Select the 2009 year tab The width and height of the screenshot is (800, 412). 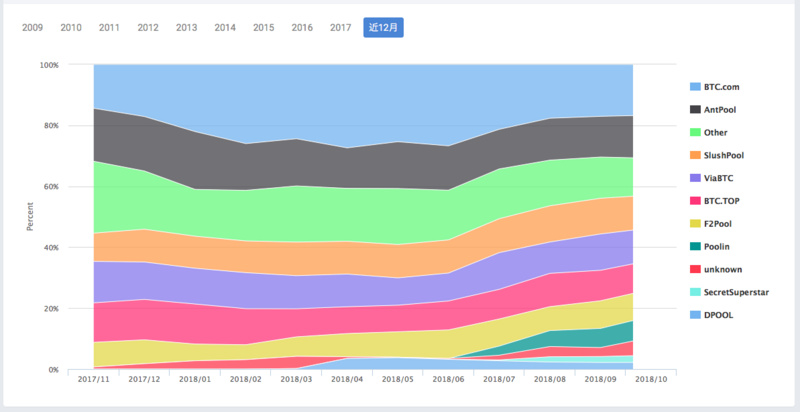click(32, 27)
